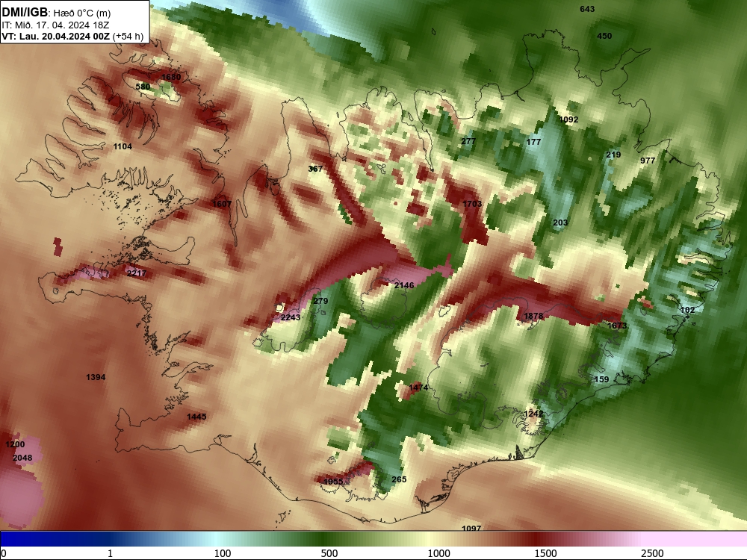Click the 0 tick label on color scale

click(4, 553)
